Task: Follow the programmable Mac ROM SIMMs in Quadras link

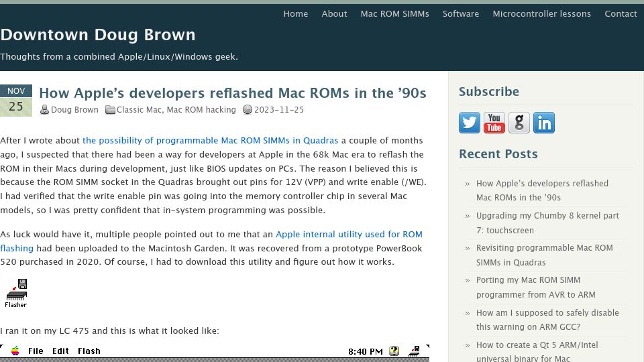Action: [210, 140]
